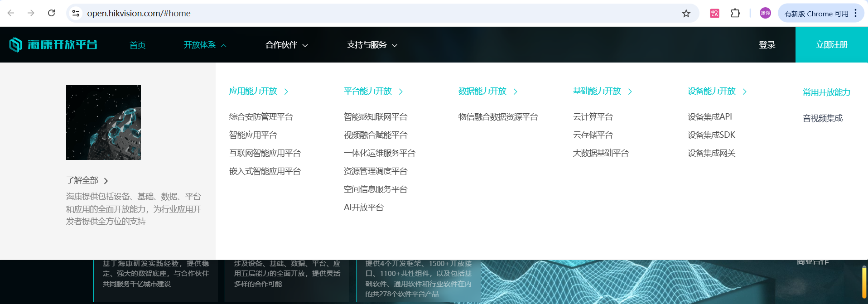Click the browser forward arrow
Image resolution: width=868 pixels, height=304 pixels.
click(x=31, y=13)
